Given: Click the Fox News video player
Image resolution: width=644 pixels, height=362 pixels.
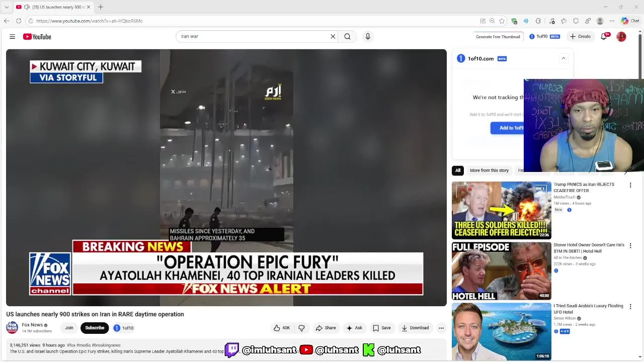Looking at the screenshot, I should (x=226, y=177).
